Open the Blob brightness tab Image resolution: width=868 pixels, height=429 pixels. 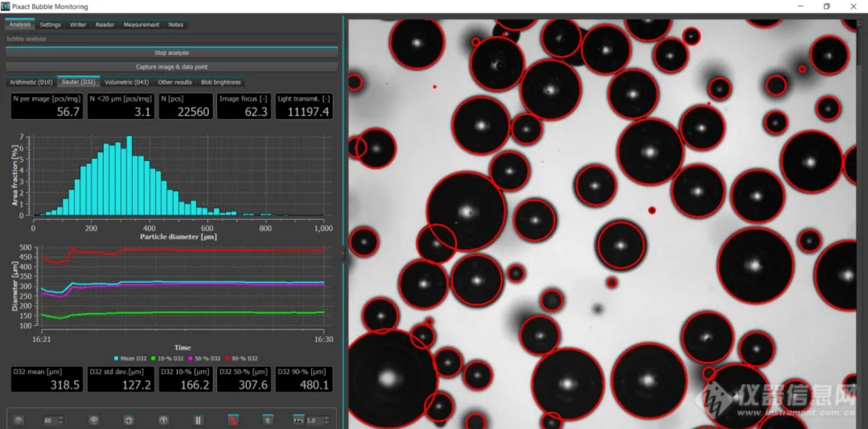coord(221,82)
